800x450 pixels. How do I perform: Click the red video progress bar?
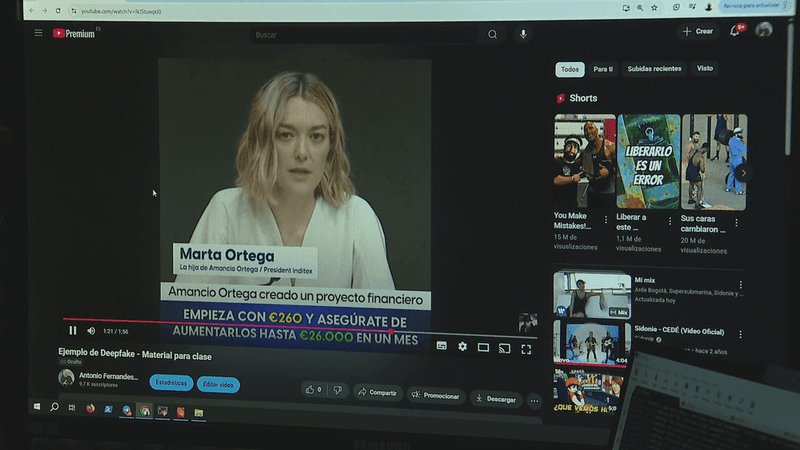[x=227, y=324]
